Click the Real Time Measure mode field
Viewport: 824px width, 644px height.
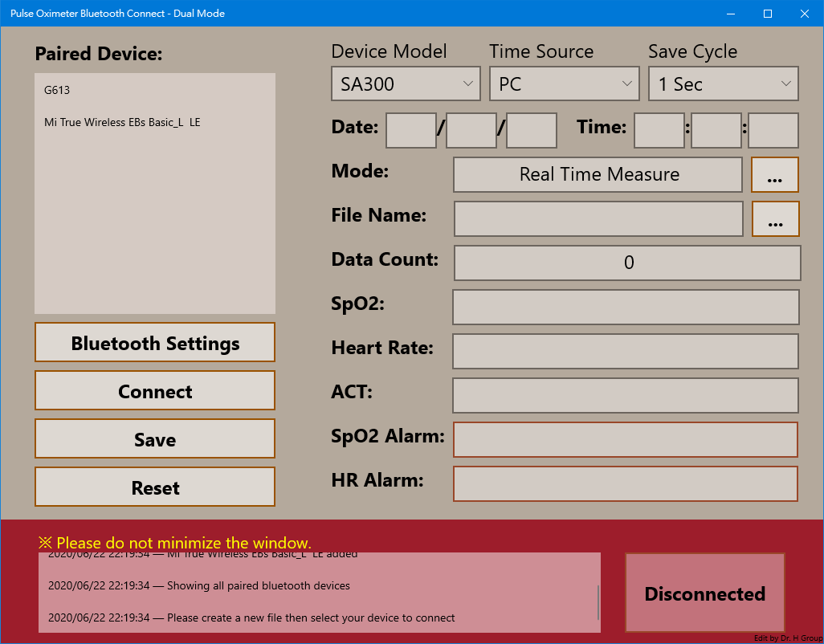coord(598,174)
